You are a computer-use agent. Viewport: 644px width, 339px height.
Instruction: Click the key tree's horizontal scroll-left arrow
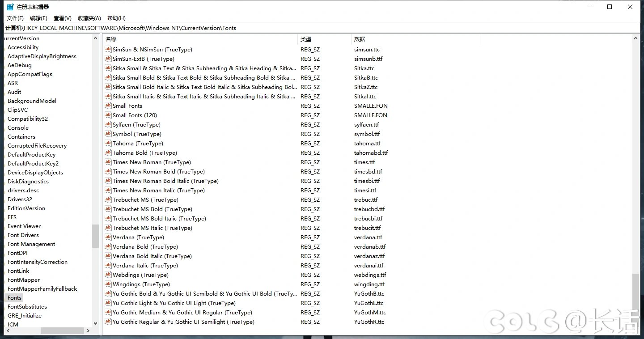[8, 331]
